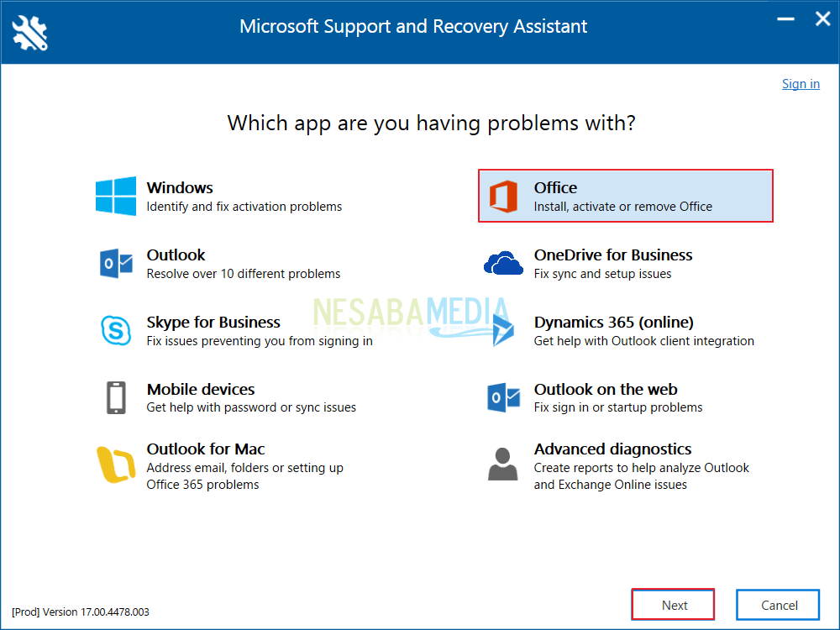Image resolution: width=840 pixels, height=630 pixels.
Task: Select "Fix sync and setup issues" description
Action: [602, 274]
